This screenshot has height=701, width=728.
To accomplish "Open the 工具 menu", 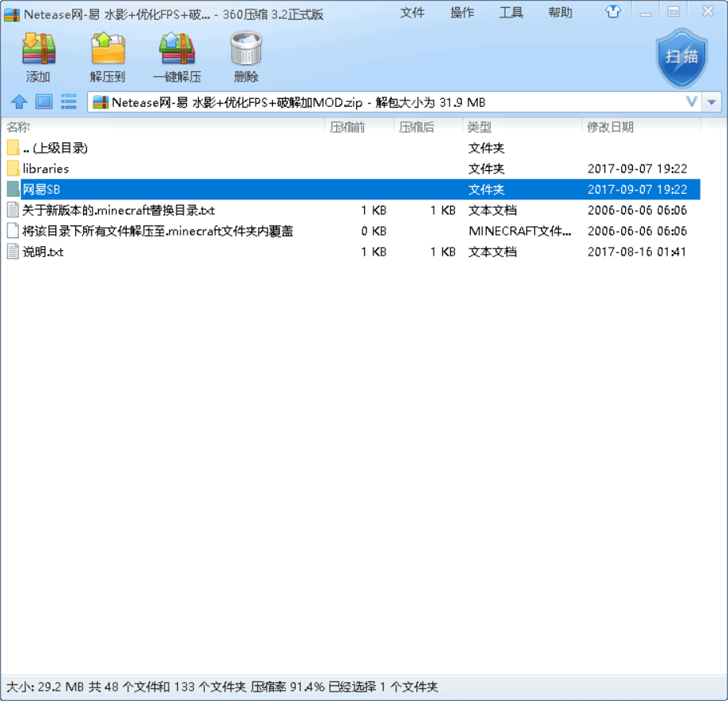I will point(511,13).
